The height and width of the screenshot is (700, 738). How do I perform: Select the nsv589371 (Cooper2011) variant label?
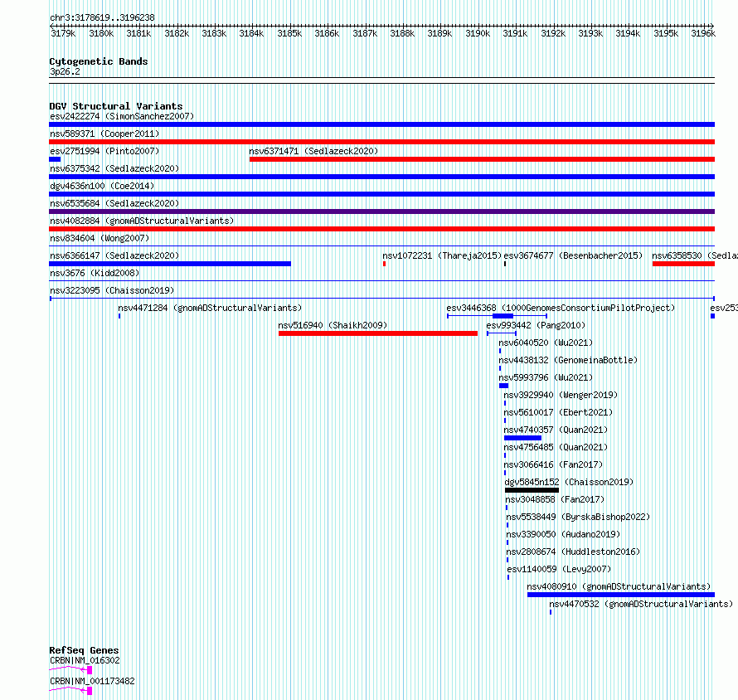[x=104, y=134]
